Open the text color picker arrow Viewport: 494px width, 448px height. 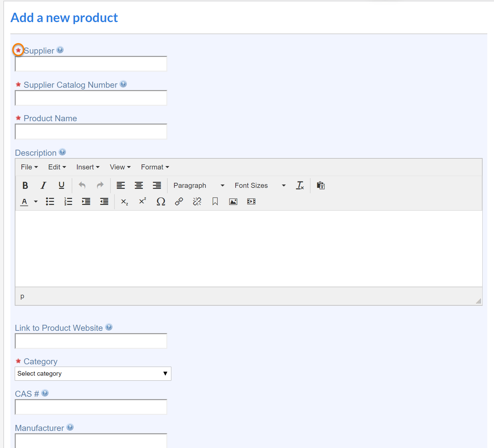[36, 202]
